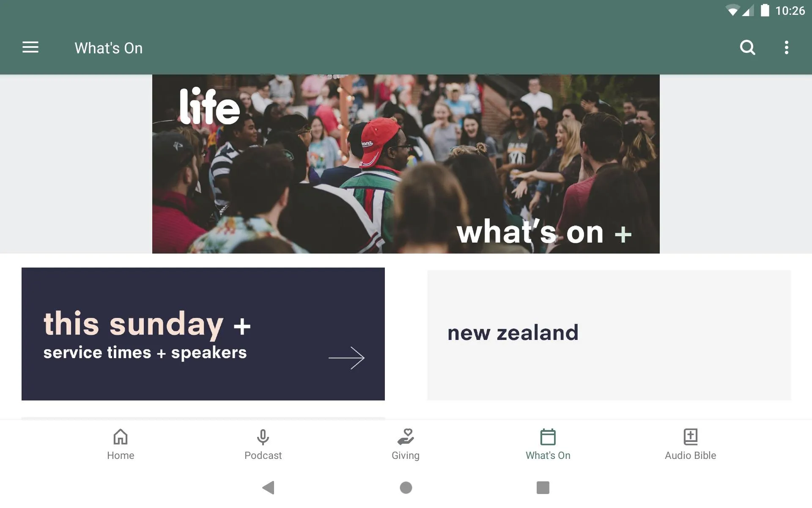Tap the New Zealand location link

click(x=609, y=334)
